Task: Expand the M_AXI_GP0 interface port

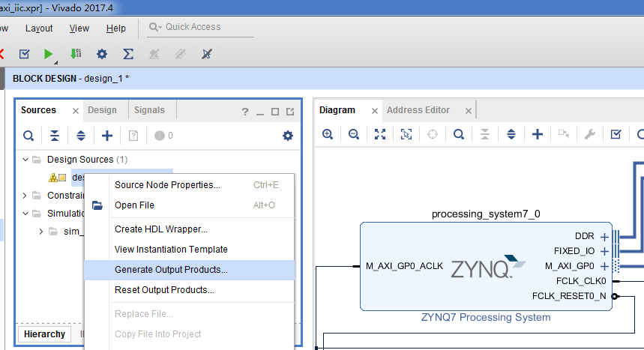Action: coord(604,266)
